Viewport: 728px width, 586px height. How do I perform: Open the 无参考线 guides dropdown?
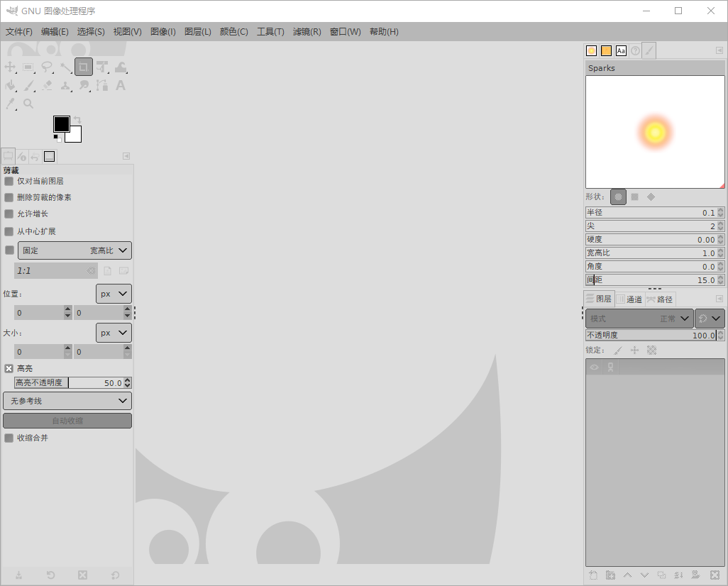point(67,401)
